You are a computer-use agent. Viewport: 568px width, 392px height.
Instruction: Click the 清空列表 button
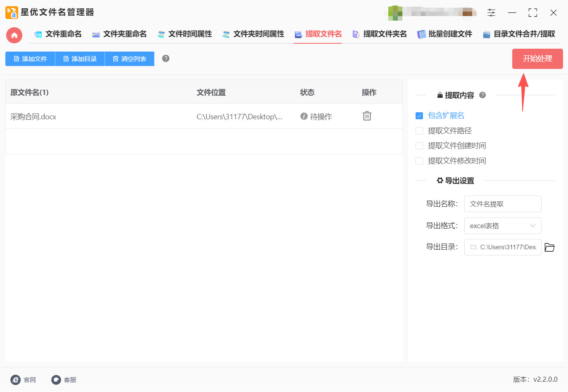click(x=129, y=59)
